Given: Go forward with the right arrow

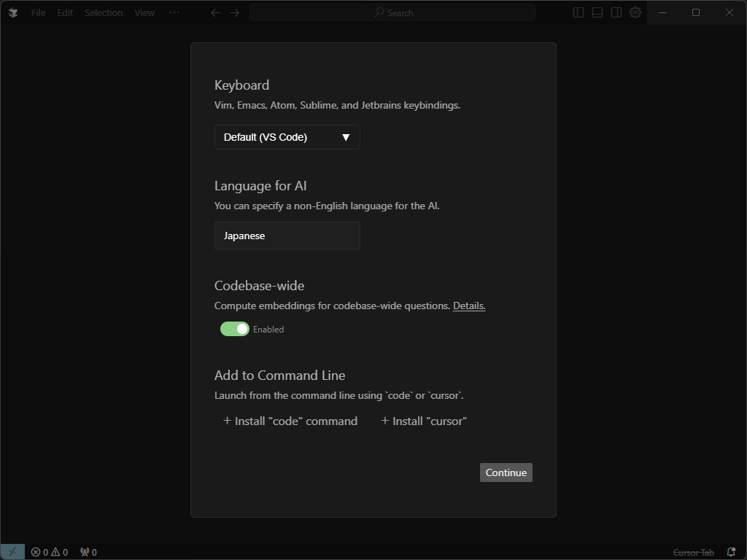Looking at the screenshot, I should coord(234,13).
